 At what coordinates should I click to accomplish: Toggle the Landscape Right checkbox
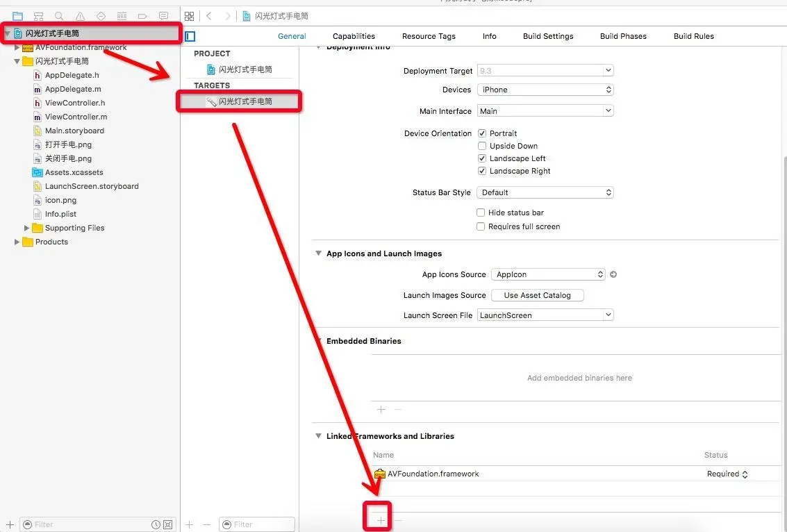coord(482,171)
